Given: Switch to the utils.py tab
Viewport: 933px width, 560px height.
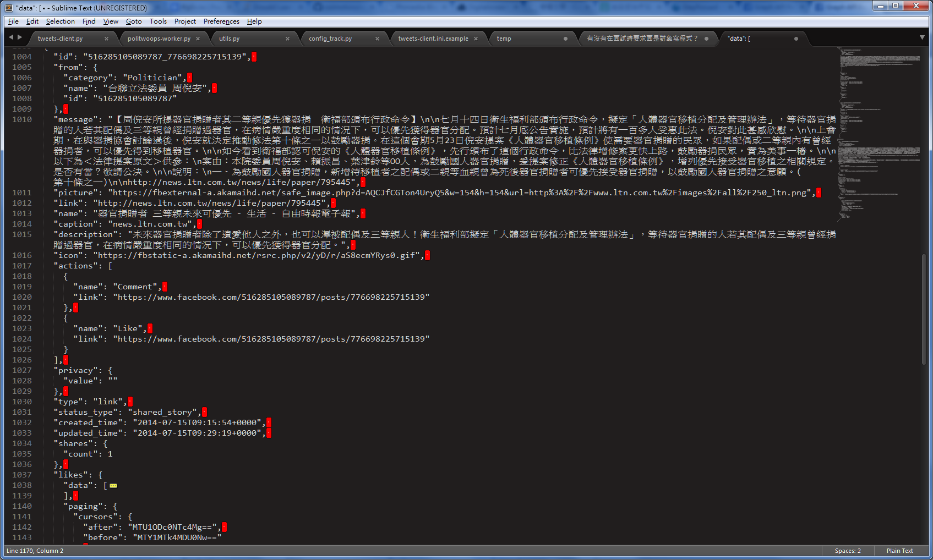Looking at the screenshot, I should 230,39.
